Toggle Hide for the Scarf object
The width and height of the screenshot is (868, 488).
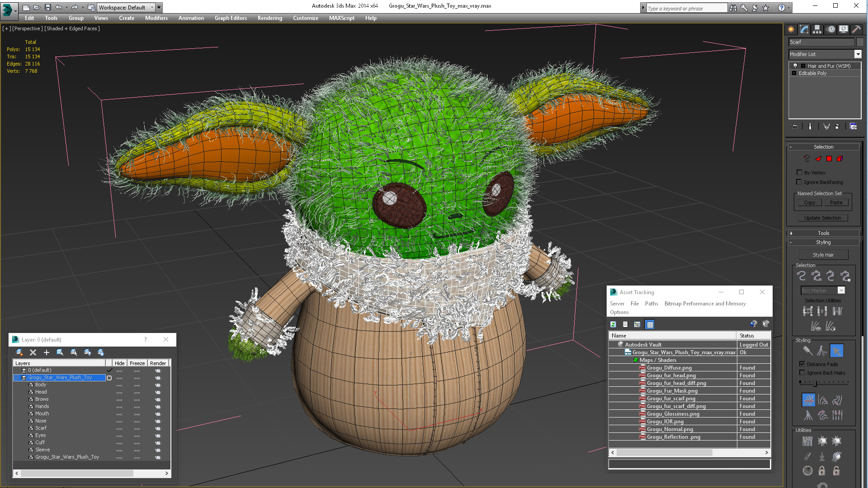pos(119,428)
